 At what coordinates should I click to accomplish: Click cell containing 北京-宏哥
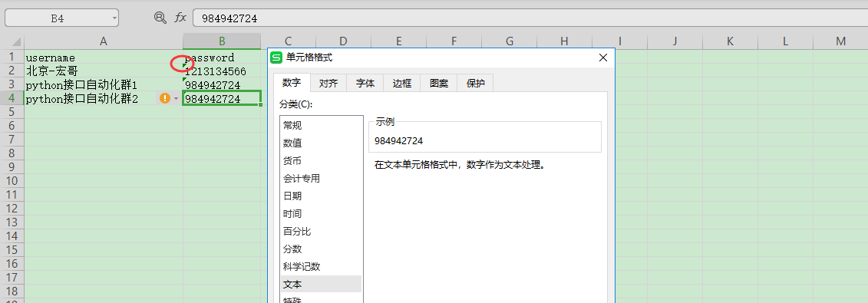[104, 71]
